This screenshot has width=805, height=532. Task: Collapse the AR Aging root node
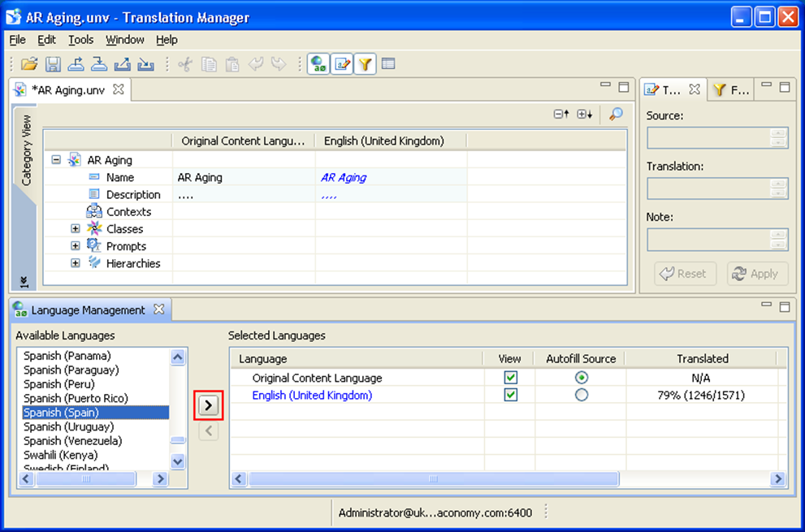pos(56,160)
